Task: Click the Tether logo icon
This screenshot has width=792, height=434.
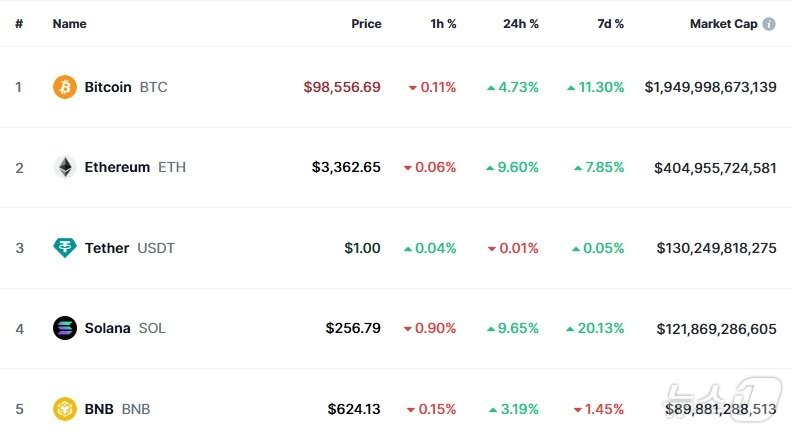Action: [64, 248]
